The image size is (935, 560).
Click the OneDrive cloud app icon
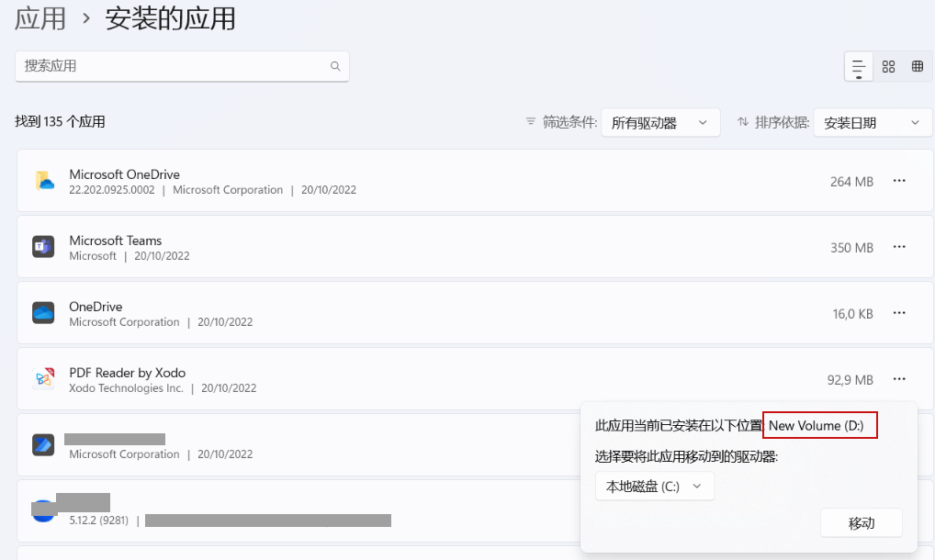click(43, 313)
